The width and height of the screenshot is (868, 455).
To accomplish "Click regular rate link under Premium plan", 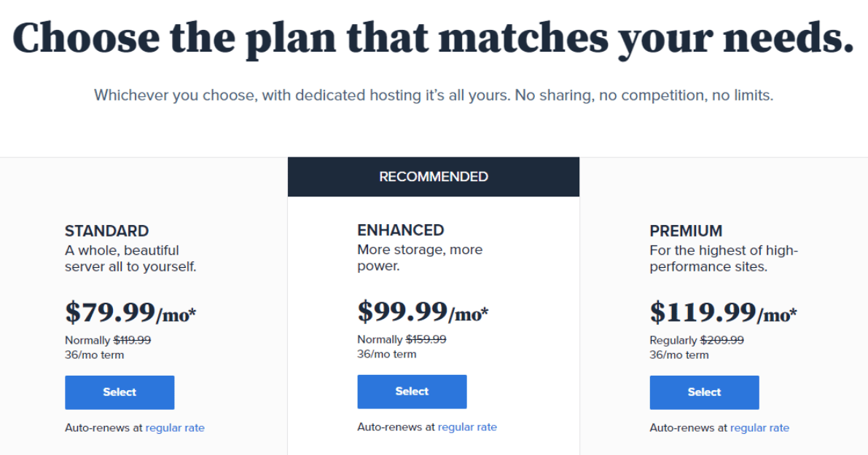I will coord(759,428).
